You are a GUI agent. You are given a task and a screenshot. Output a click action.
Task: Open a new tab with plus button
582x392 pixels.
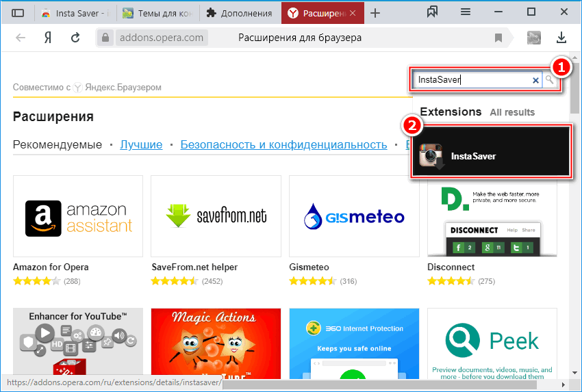coord(375,13)
